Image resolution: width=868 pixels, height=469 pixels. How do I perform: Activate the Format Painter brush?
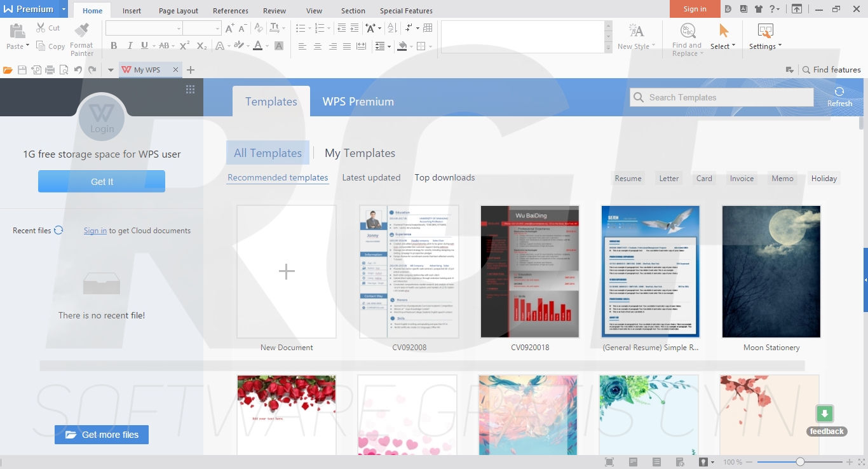point(81,31)
